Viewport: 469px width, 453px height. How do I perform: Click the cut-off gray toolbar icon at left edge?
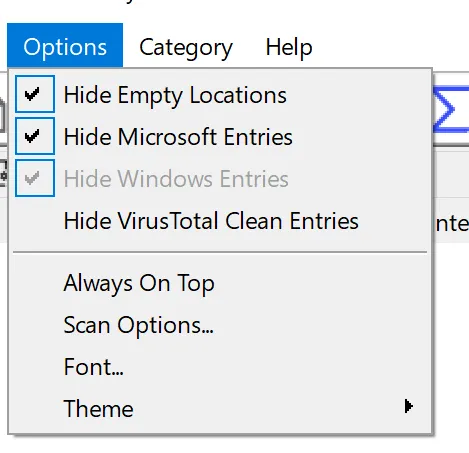click(3, 115)
